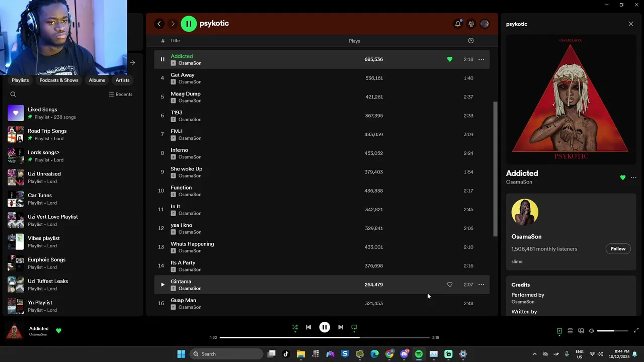Open Microsoft Edge from the taskbar
The height and width of the screenshot is (362, 644).
(x=374, y=354)
